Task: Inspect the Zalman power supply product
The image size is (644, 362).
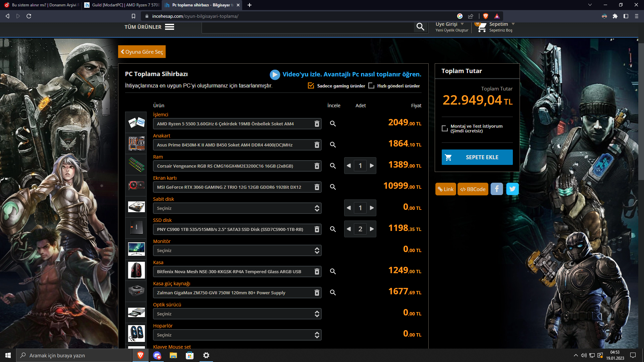Action: (x=333, y=293)
